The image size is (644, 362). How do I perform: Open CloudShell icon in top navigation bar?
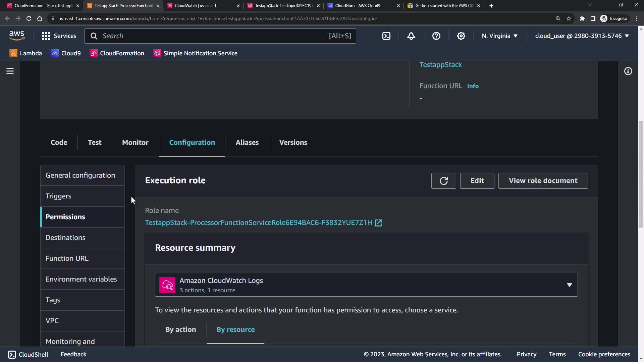tap(386, 36)
